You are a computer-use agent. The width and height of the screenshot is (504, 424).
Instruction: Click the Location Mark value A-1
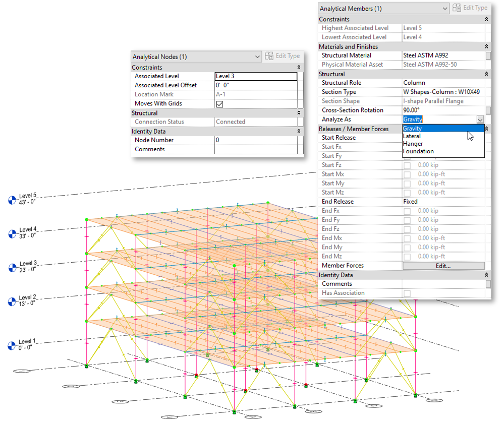tap(220, 94)
